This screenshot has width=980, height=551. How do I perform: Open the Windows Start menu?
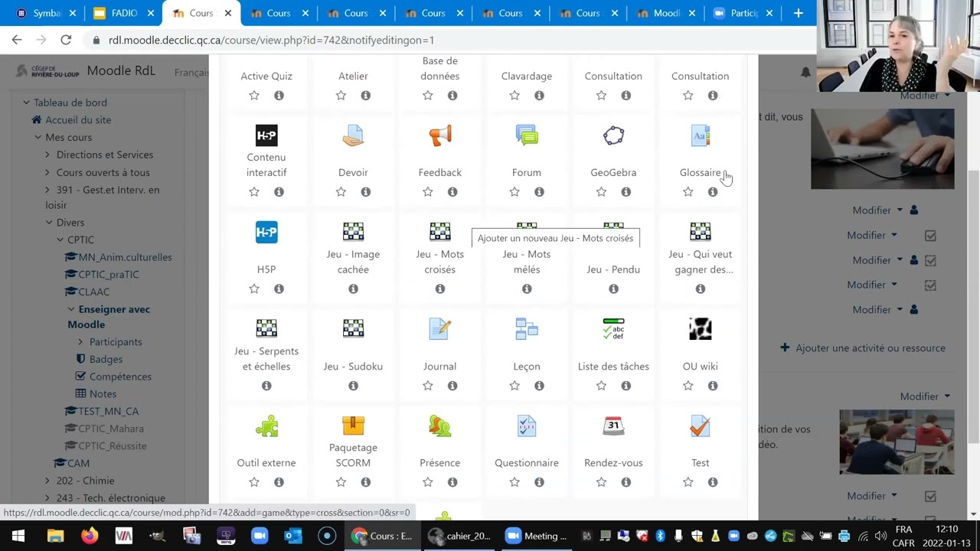click(x=18, y=536)
